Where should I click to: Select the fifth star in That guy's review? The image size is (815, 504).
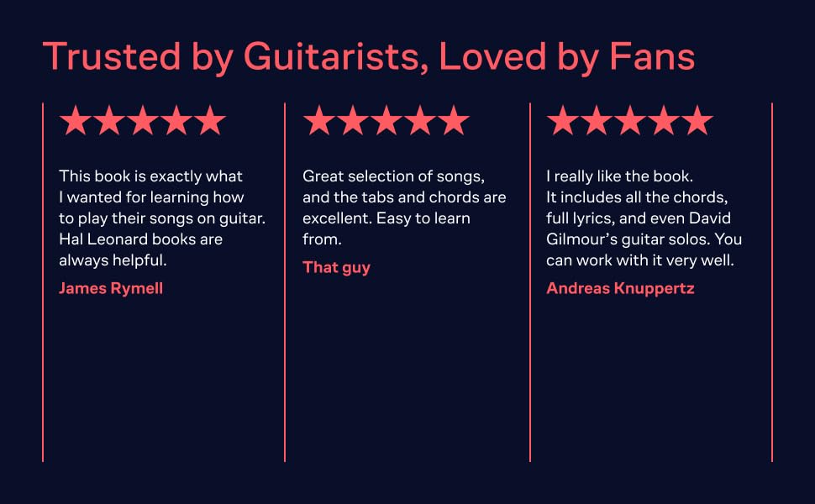coord(454,121)
